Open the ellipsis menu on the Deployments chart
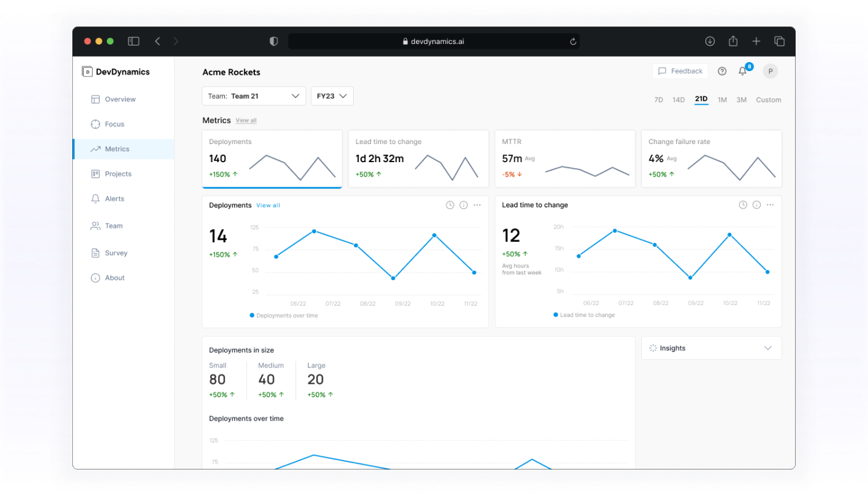This screenshot has height=496, width=868. point(477,205)
